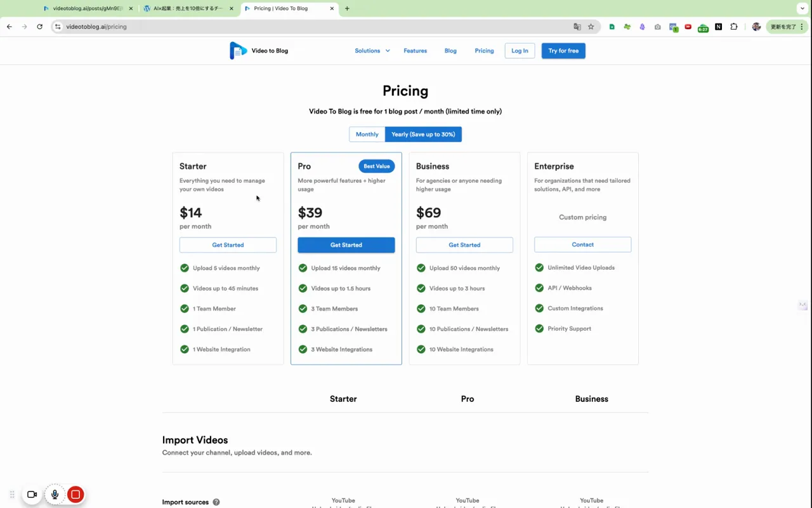This screenshot has width=812, height=508.
Task: Get Started with the Business plan
Action: 464,245
